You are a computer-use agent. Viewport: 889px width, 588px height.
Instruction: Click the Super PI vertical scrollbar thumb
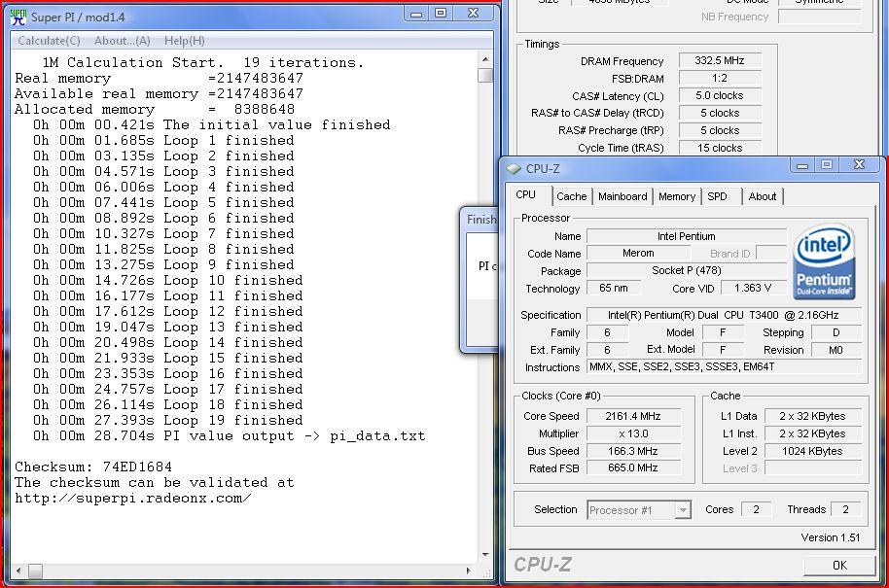point(485,76)
